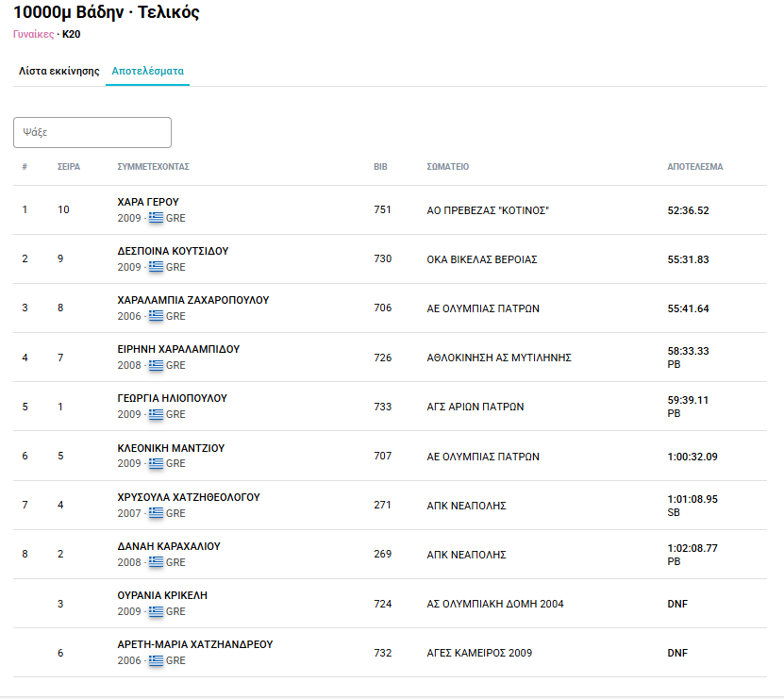Open club ΑΕ ΟΛΥΜΠΙΑΣ ΠΑΤΡΩΝ for bib 706
Screen dimensions: 784x699
click(483, 308)
